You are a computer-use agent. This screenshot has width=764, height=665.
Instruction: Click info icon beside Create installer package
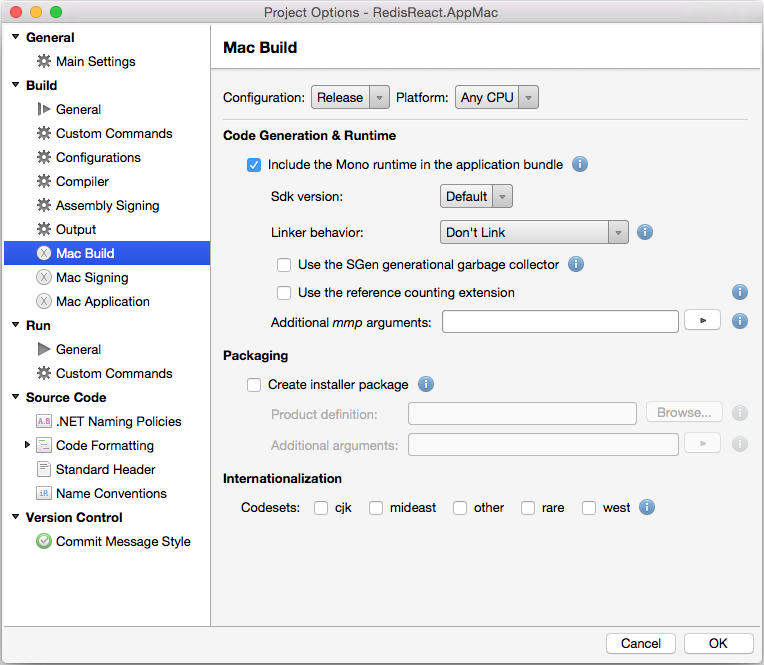tap(425, 384)
